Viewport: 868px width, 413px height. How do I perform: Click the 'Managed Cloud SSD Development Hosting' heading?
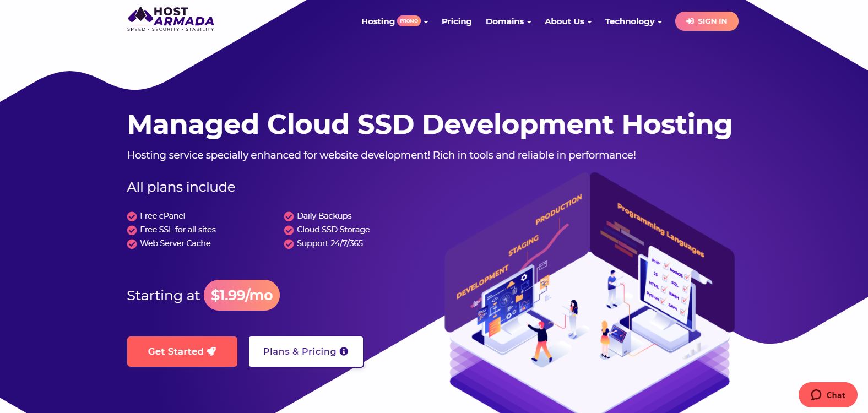tap(430, 124)
